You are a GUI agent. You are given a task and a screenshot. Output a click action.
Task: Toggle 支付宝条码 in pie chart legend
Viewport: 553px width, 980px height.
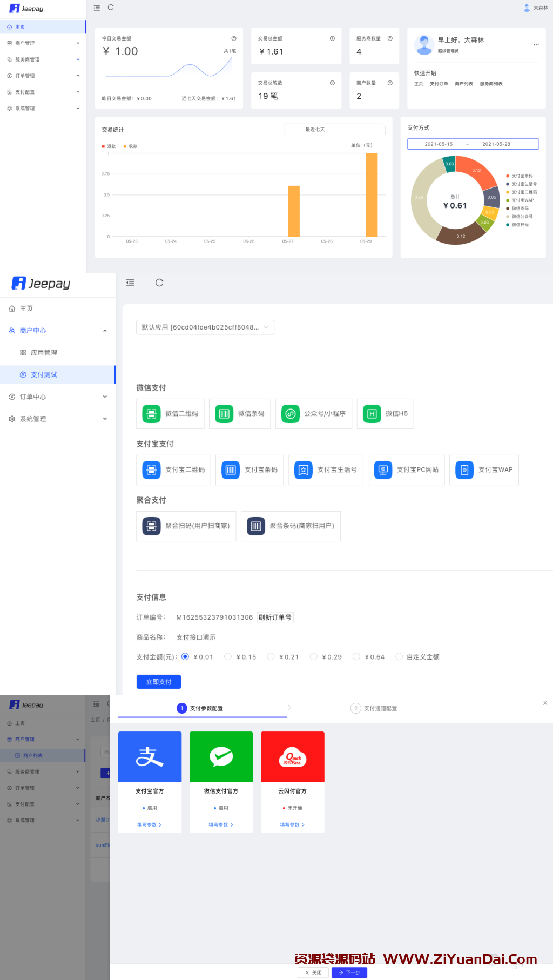point(520,176)
